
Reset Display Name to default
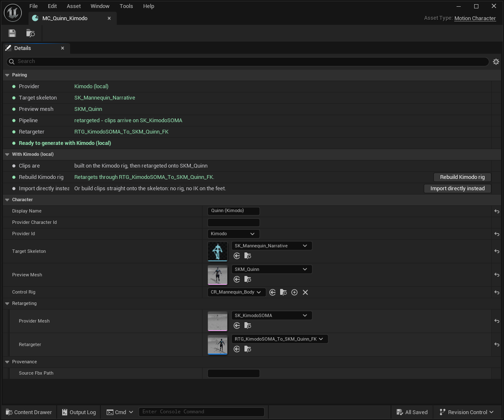coord(497,211)
